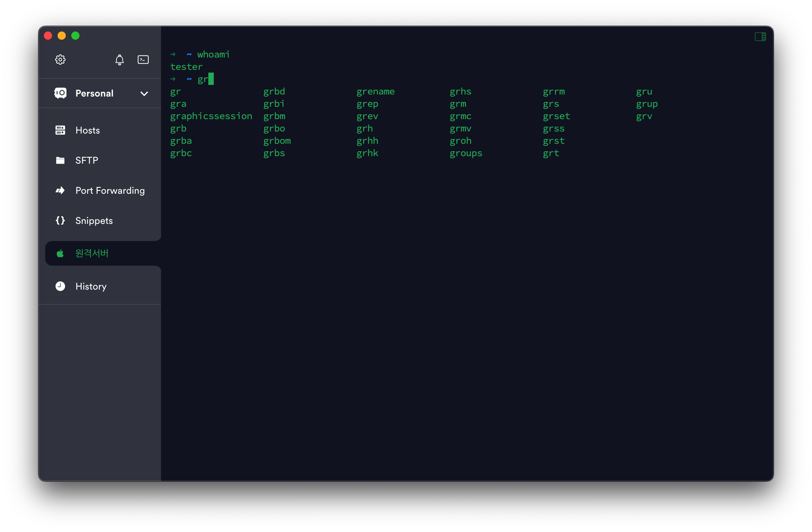Open the History page
812x532 pixels.
91,286
